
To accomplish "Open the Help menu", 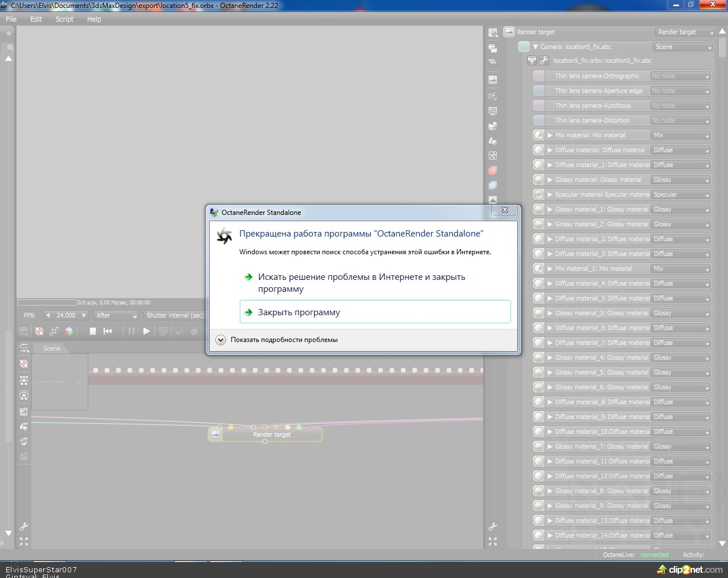I will pos(94,19).
